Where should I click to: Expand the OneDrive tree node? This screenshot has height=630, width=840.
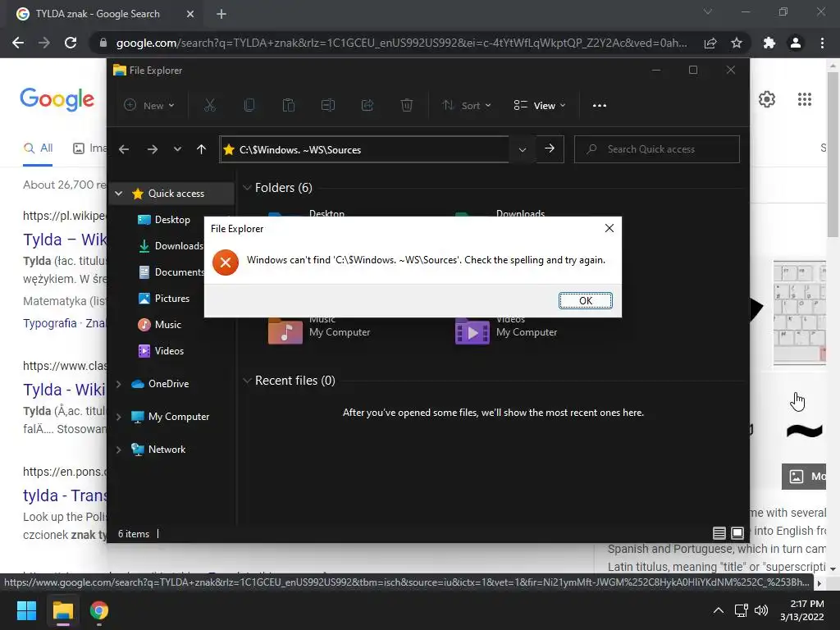click(119, 384)
